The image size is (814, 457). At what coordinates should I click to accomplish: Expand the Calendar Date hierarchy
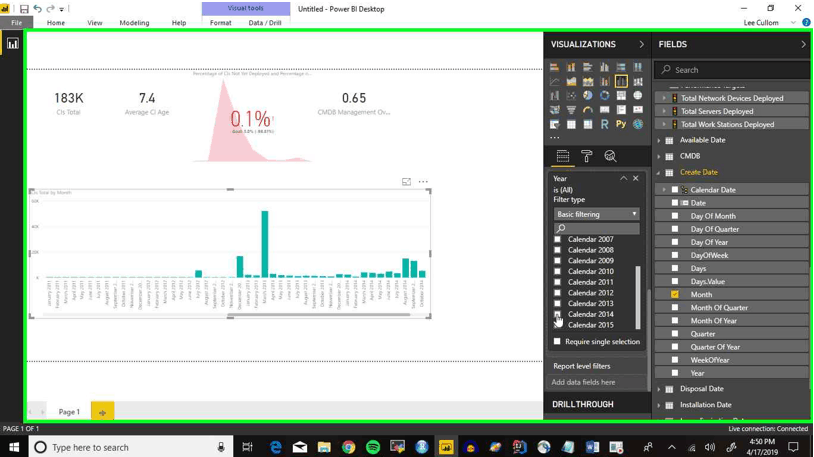664,190
